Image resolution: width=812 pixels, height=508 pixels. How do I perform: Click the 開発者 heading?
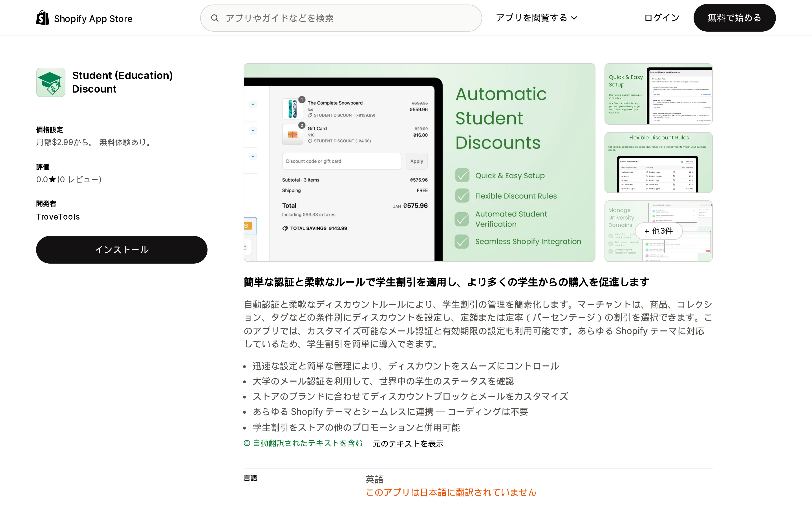[x=46, y=203]
